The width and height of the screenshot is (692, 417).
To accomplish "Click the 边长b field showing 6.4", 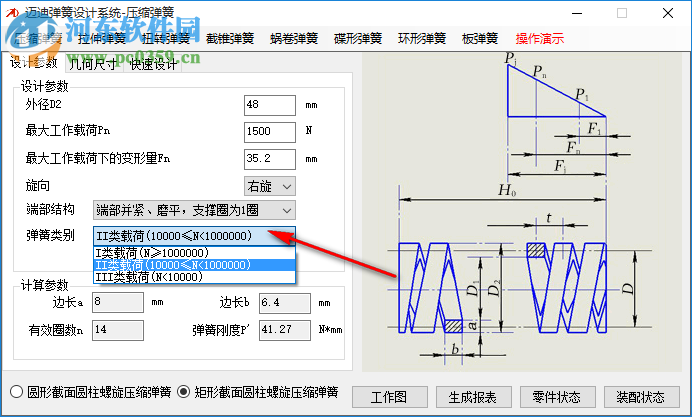I will click(285, 303).
